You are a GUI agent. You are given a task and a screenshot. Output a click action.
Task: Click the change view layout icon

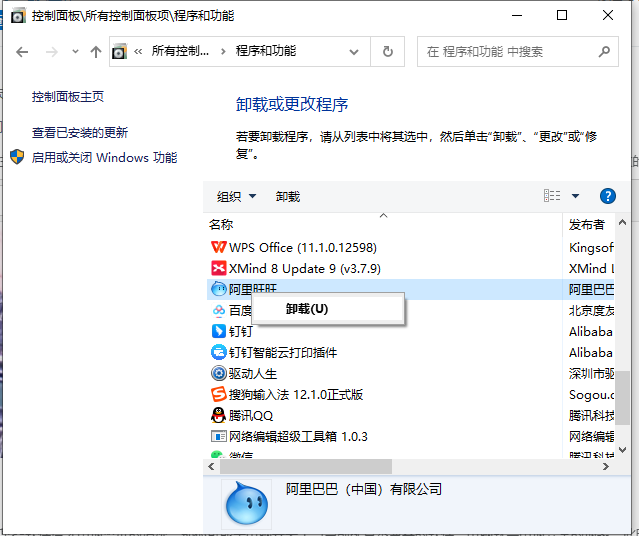pyautogui.click(x=552, y=196)
